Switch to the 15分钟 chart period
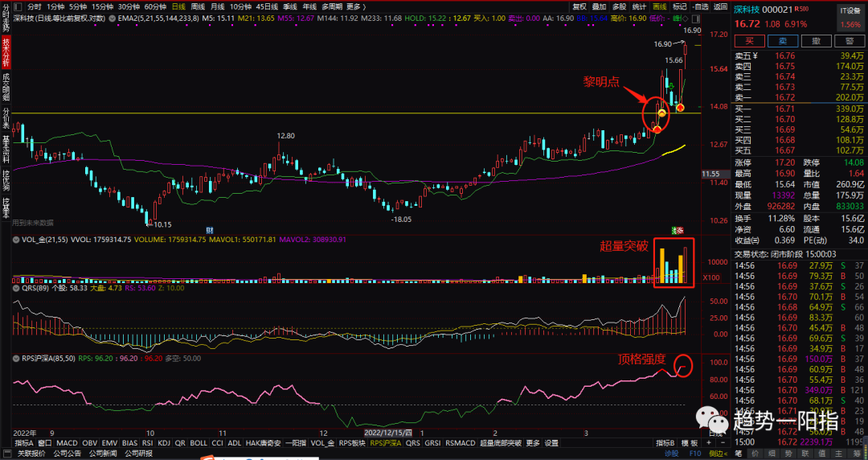The image size is (868, 460). (x=102, y=6)
